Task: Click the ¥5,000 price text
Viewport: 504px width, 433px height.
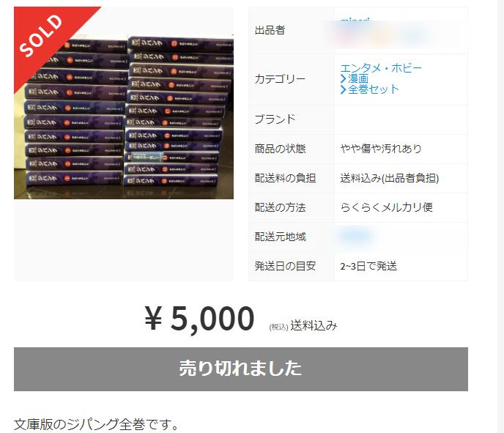Action: (199, 318)
